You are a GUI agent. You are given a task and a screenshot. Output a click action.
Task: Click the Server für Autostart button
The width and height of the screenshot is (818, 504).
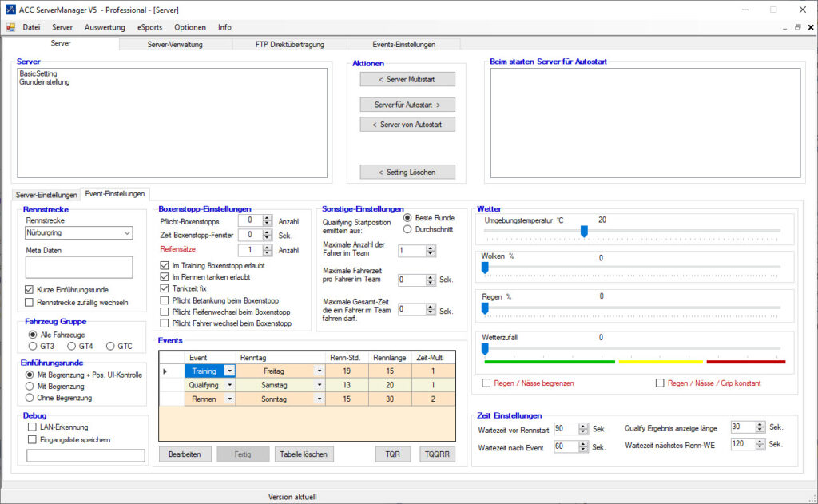click(x=407, y=105)
